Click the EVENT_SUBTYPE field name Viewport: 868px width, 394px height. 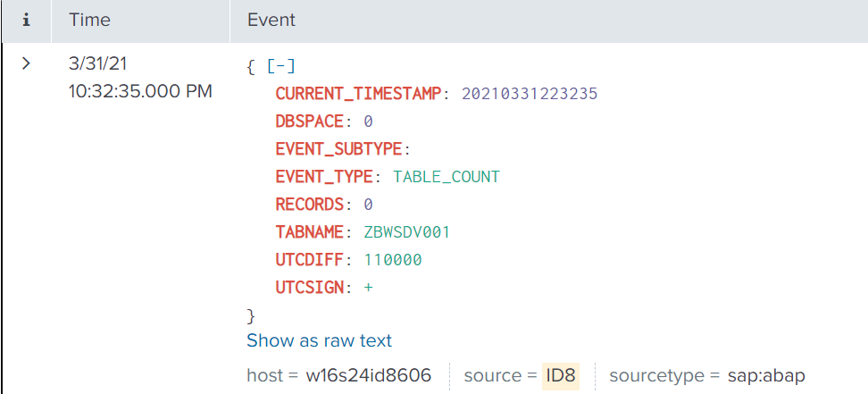340,149
